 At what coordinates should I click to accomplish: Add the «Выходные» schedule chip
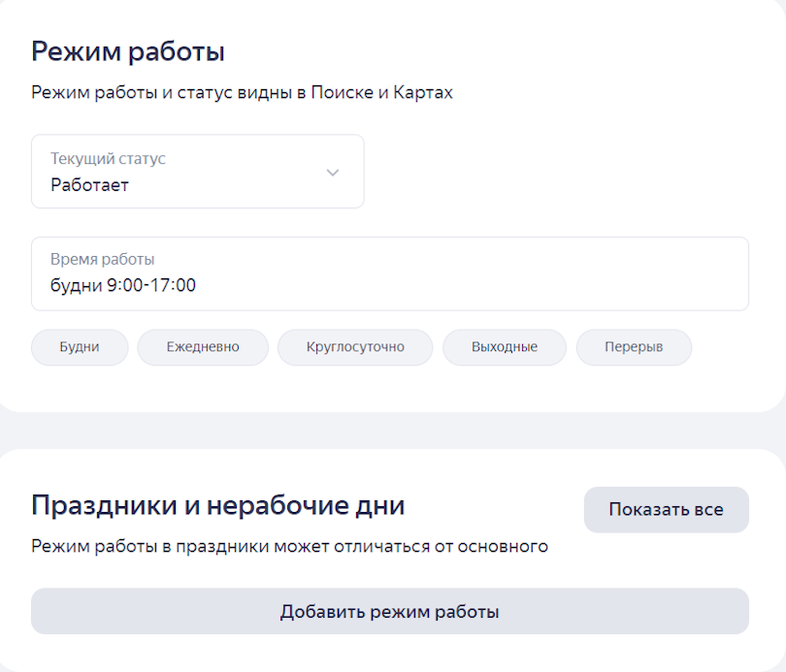tap(504, 347)
